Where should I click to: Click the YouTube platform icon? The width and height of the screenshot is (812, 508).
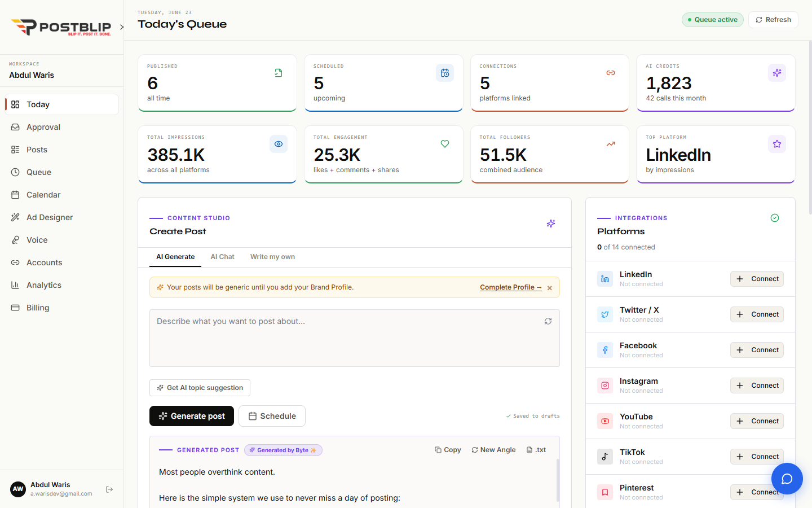[x=605, y=421]
